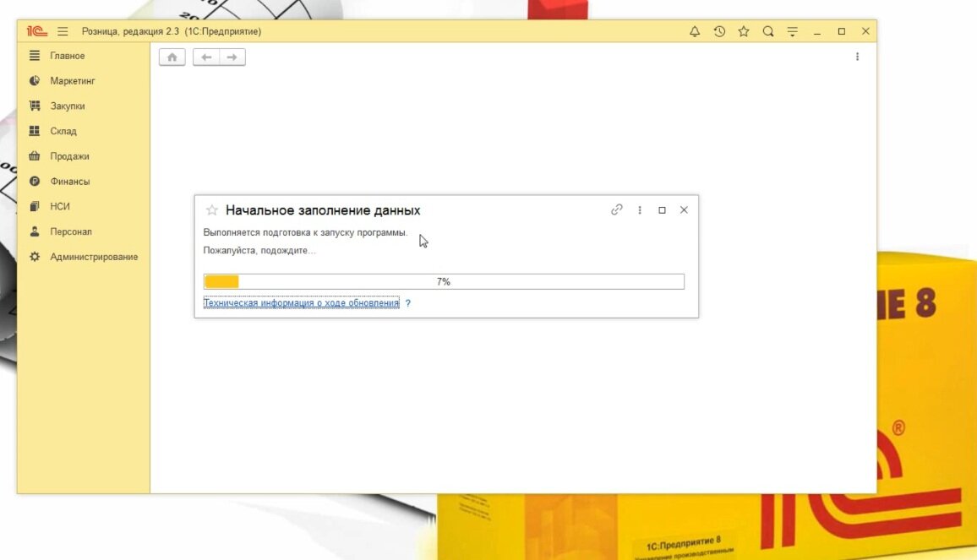This screenshot has width=977, height=560.
Task: Open the hamburger main menu
Action: pyautogui.click(x=63, y=31)
